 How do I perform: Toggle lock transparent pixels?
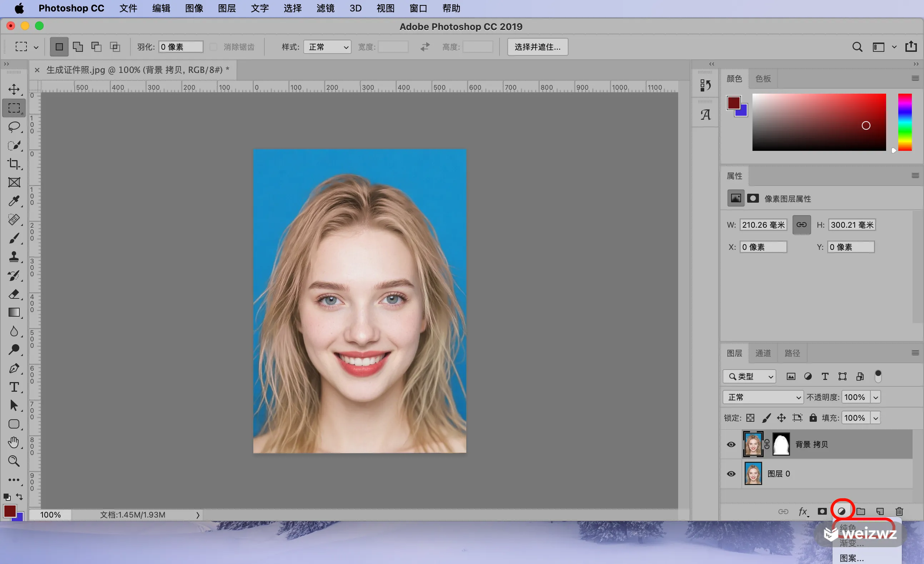coord(750,418)
